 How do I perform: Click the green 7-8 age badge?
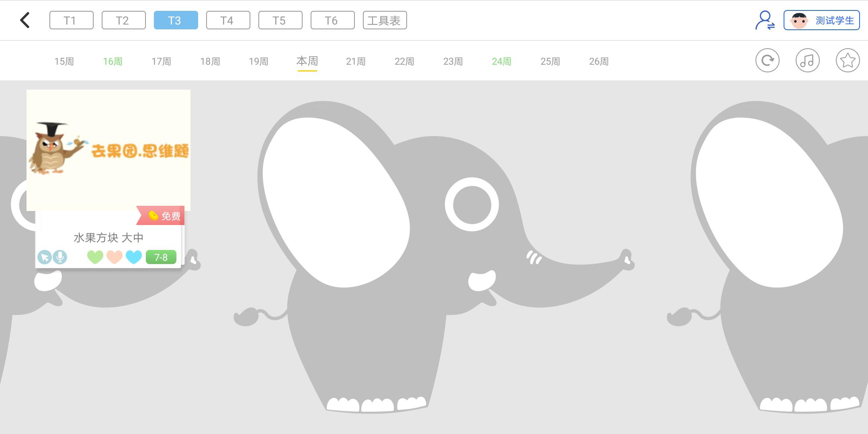tap(161, 257)
